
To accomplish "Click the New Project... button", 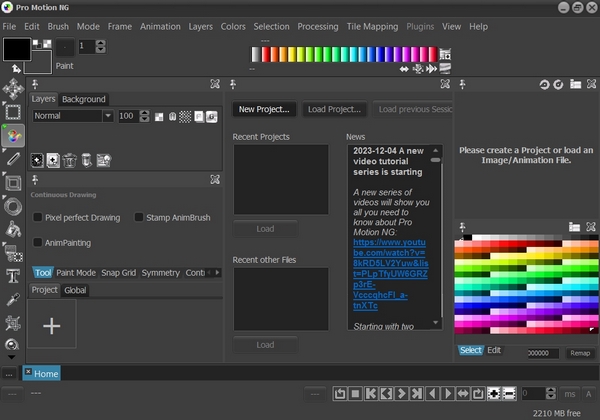I will (x=264, y=109).
